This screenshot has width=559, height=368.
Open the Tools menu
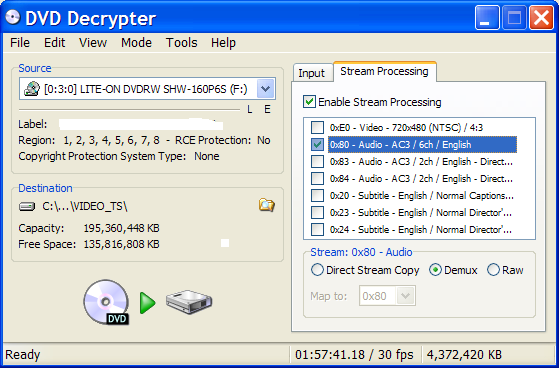(x=181, y=43)
